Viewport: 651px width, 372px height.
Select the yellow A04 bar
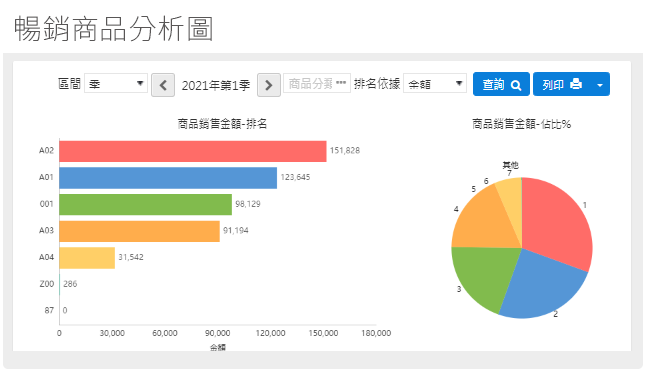tap(87, 258)
